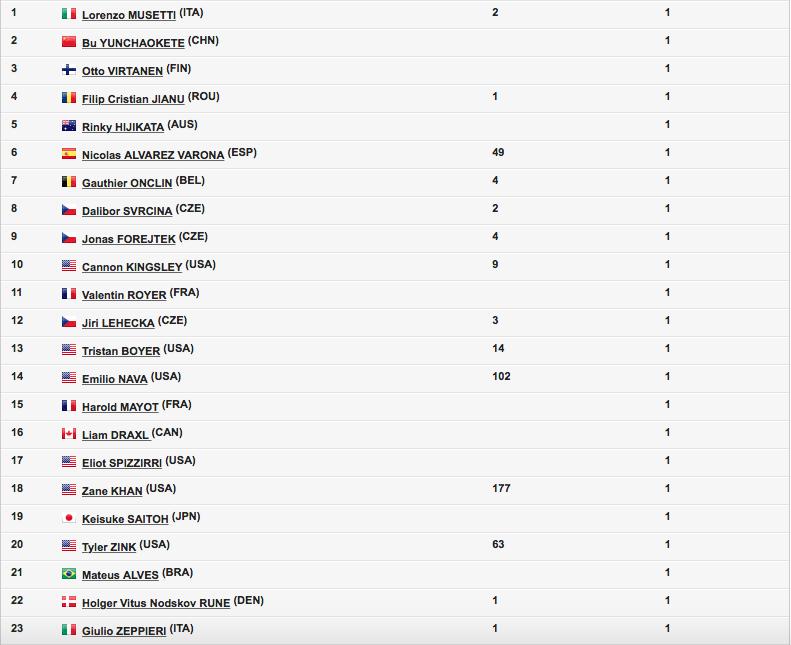
Task: Click the Italian flag beside Lorenzo Musetti
Action: coord(69,14)
